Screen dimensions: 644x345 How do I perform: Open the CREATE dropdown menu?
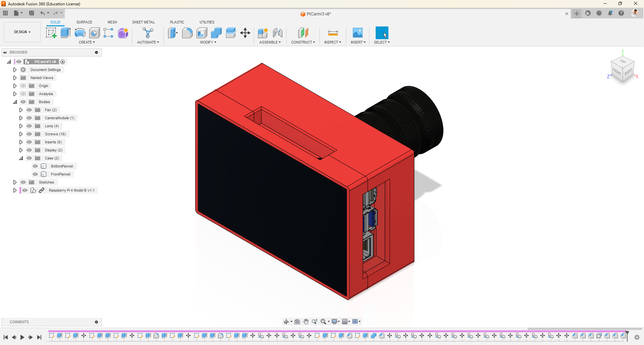87,42
